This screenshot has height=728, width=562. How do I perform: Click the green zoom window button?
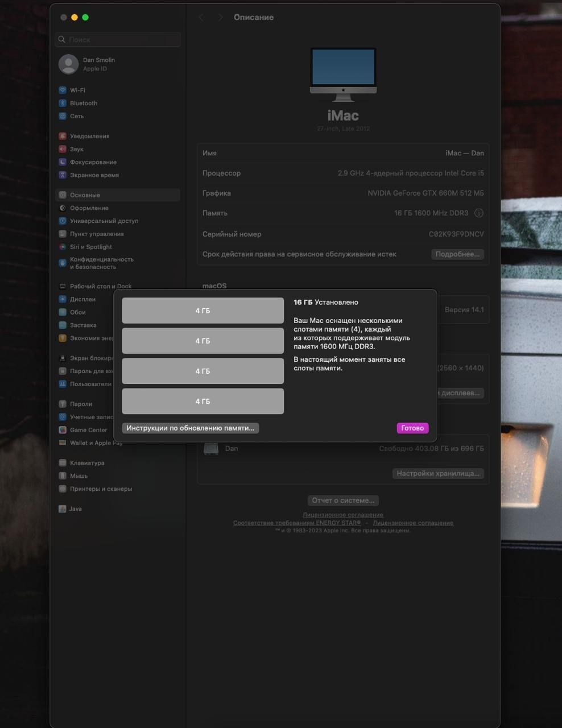point(85,18)
